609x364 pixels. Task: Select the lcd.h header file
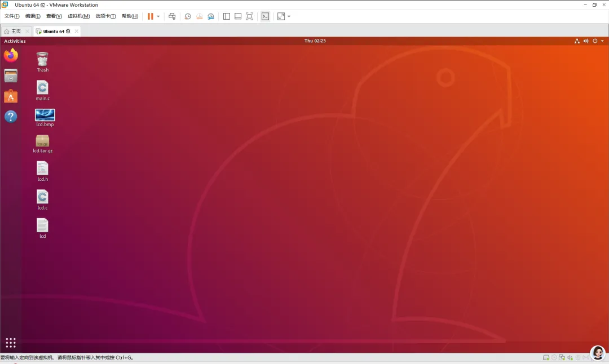click(x=42, y=171)
